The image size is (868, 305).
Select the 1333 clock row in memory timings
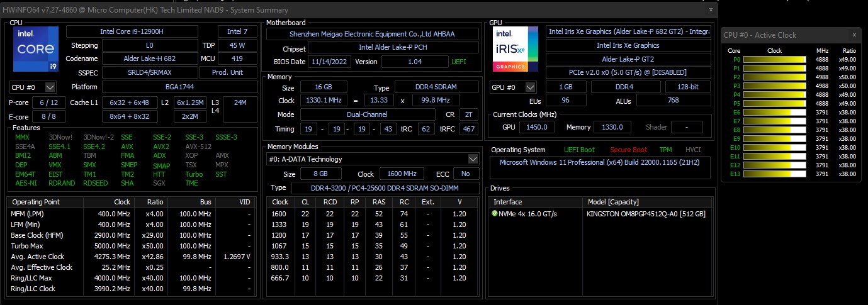coord(373,225)
